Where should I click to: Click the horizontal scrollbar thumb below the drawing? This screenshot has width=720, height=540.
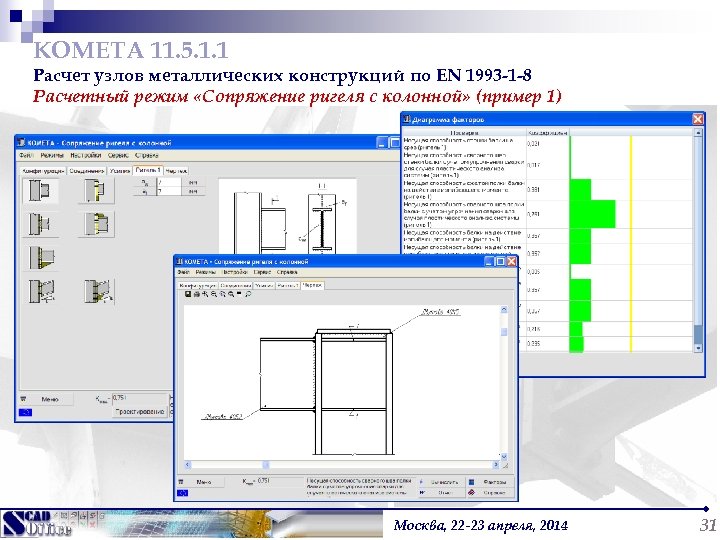point(266,465)
